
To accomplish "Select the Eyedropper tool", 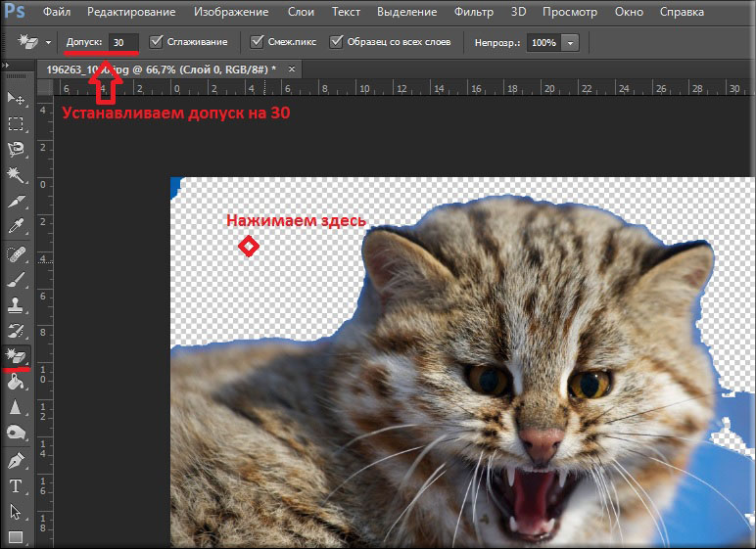I will (x=17, y=226).
